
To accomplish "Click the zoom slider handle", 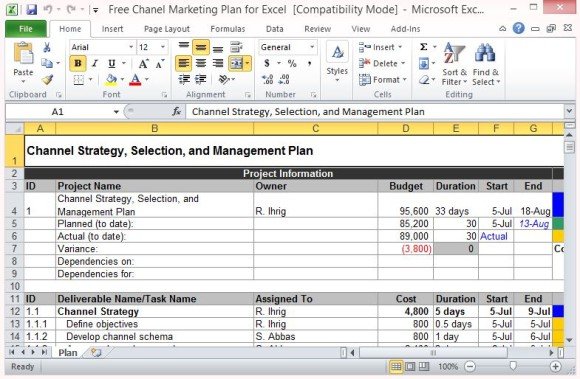I will [513, 366].
